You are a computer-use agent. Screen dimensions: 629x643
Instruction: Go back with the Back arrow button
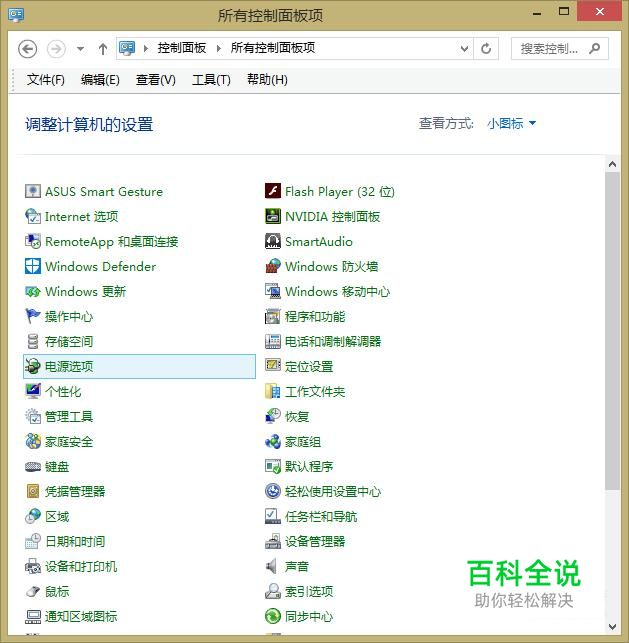(27, 49)
